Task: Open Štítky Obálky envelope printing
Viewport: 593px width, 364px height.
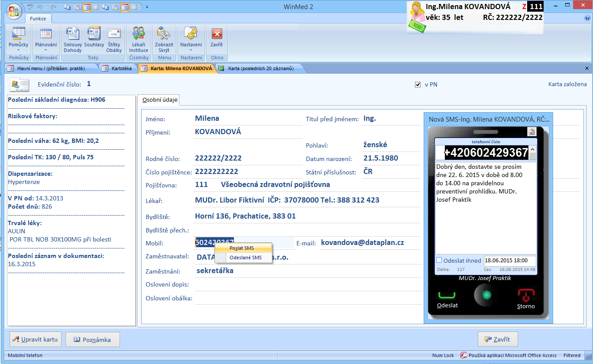Action: click(114, 39)
